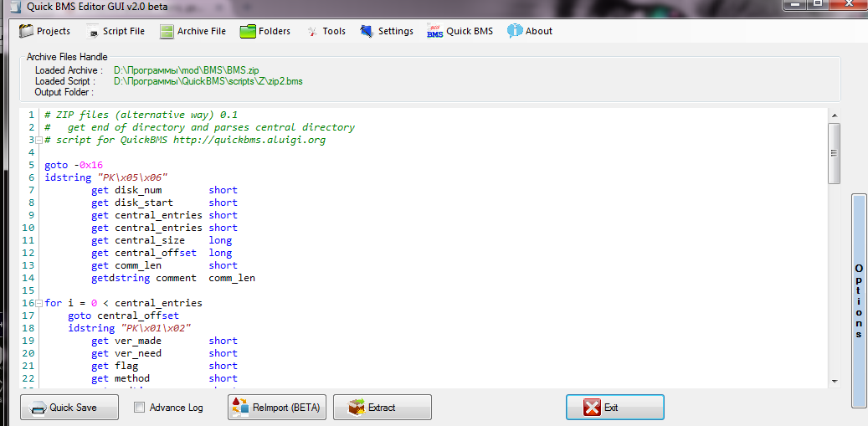Open the Tools menu
The height and width of the screenshot is (426, 868).
(x=326, y=31)
